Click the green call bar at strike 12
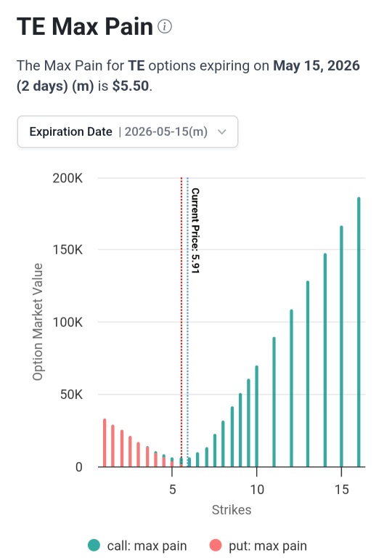The width and height of the screenshot is (392, 558). 291,388
